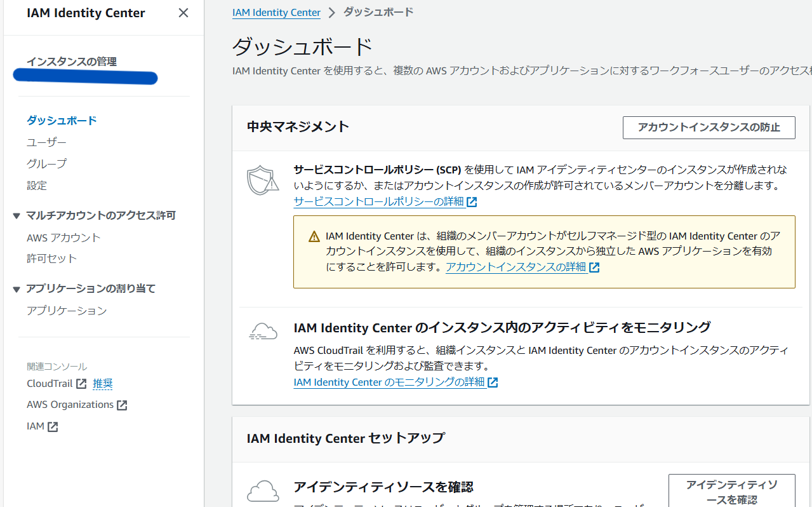
Task: Click the cloud activity monitoring icon
Action: [x=263, y=332]
